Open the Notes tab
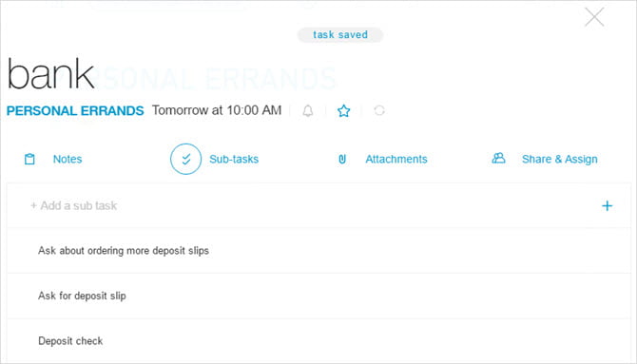 click(68, 160)
